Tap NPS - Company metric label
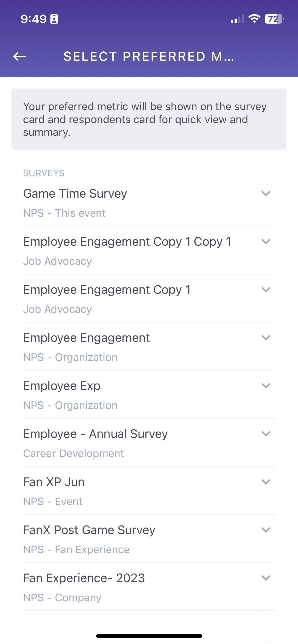The image size is (298, 644). click(62, 598)
